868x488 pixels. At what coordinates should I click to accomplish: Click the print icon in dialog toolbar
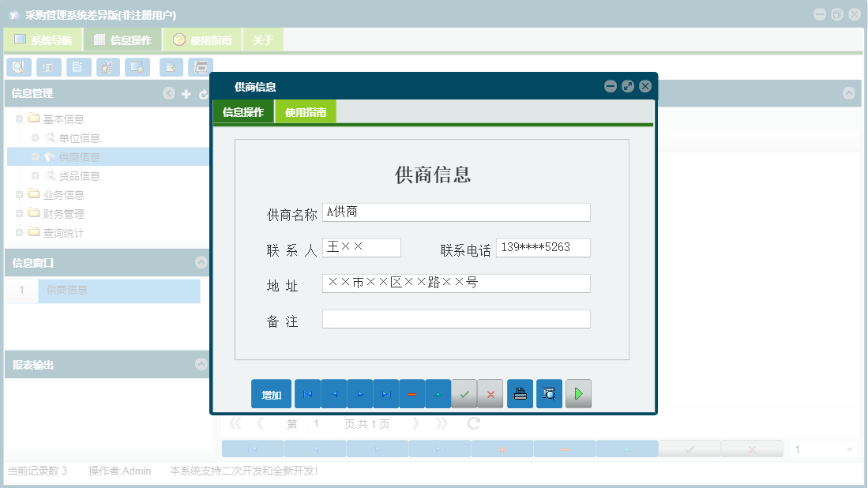[x=520, y=394]
